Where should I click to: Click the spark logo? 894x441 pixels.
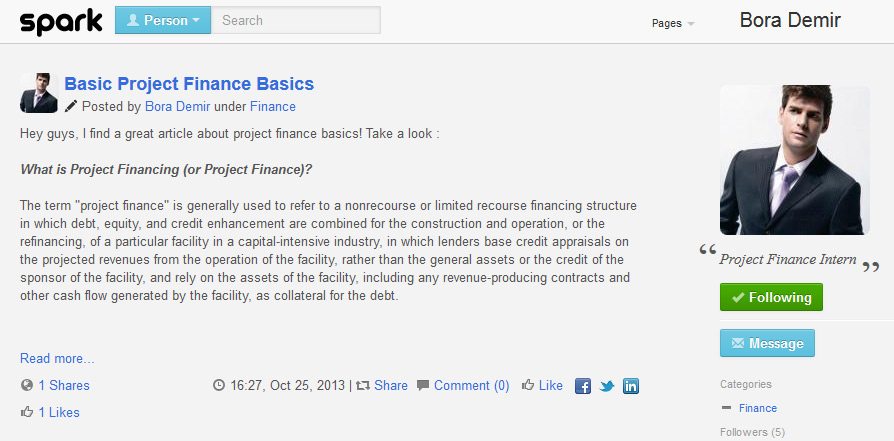61,22
